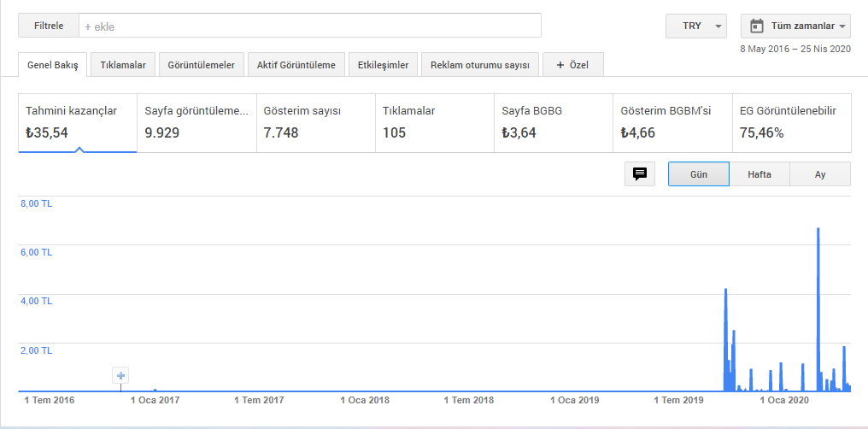Click the 75,46% viewable value

point(762,132)
